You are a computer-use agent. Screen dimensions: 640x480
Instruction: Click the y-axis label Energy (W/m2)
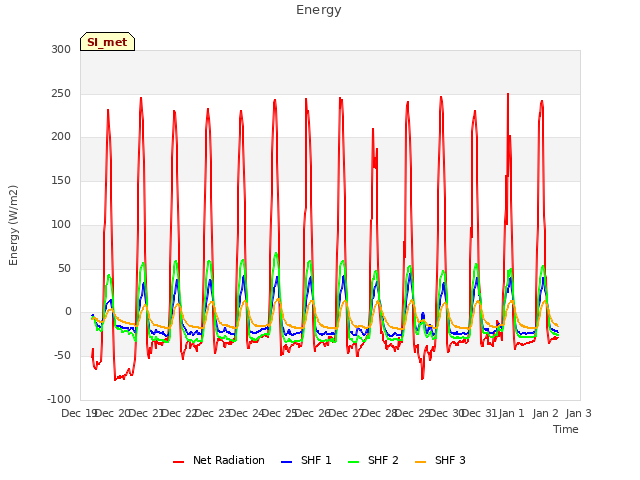point(13,225)
